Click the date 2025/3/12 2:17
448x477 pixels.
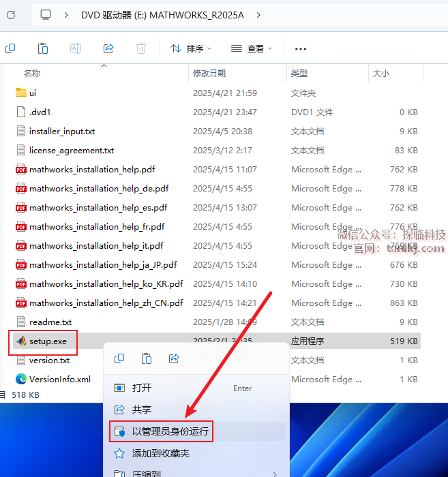(222, 151)
